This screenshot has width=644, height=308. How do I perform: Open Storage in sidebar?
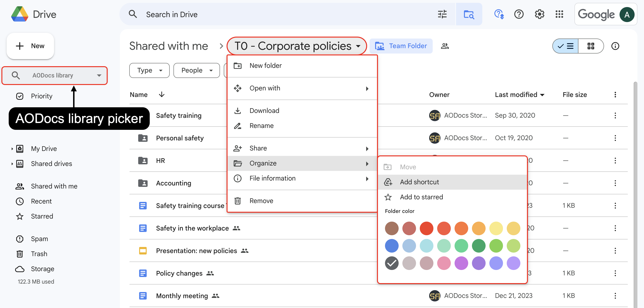43,269
